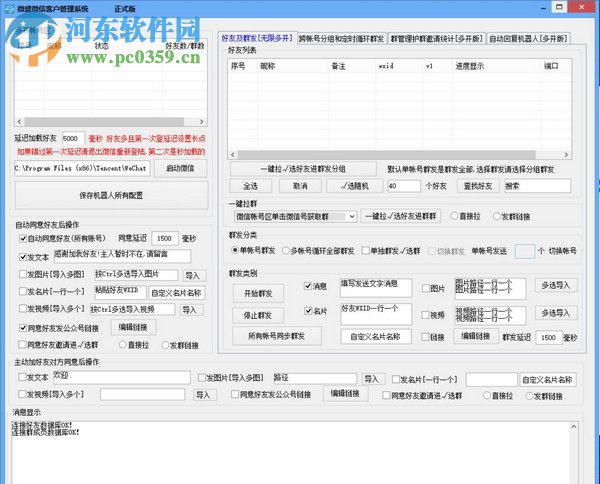Click the app icon in the title bar

click(x=9, y=8)
